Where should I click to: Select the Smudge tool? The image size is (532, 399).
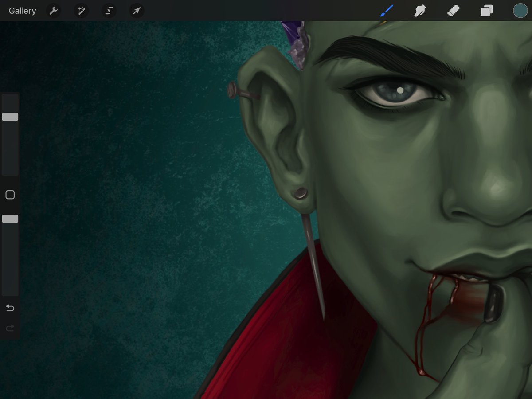(420, 11)
